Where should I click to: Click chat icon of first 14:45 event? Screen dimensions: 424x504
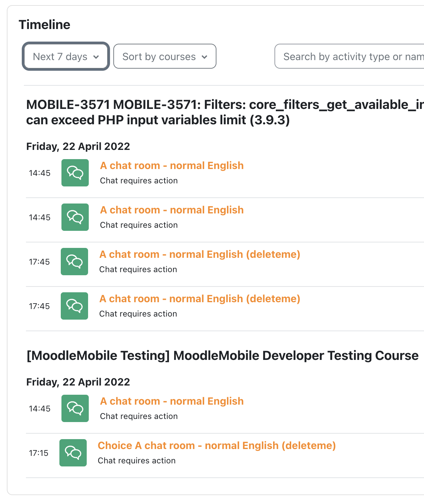pos(75,173)
